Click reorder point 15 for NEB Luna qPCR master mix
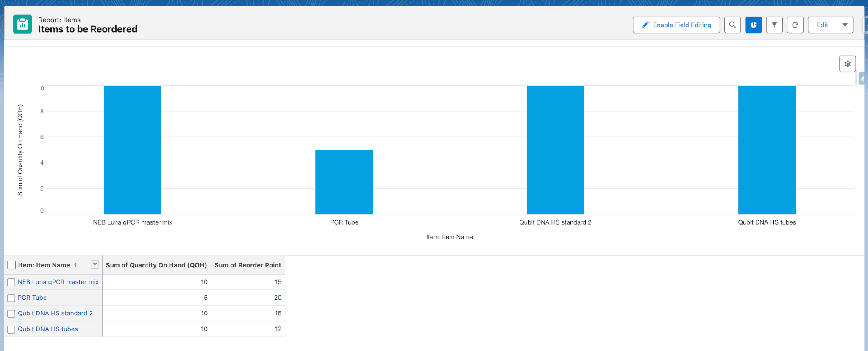868x351 pixels. pos(278,282)
